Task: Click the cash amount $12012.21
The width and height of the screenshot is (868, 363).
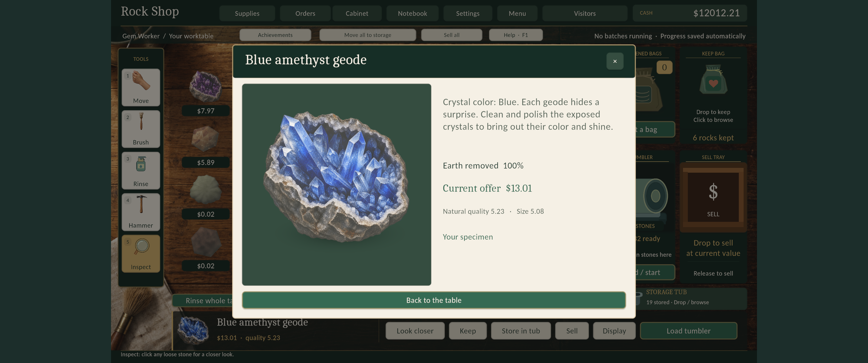Action: click(x=716, y=13)
